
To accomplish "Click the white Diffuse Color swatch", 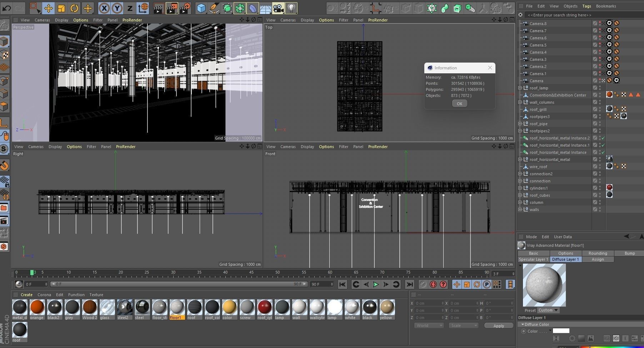I will click(x=561, y=331).
